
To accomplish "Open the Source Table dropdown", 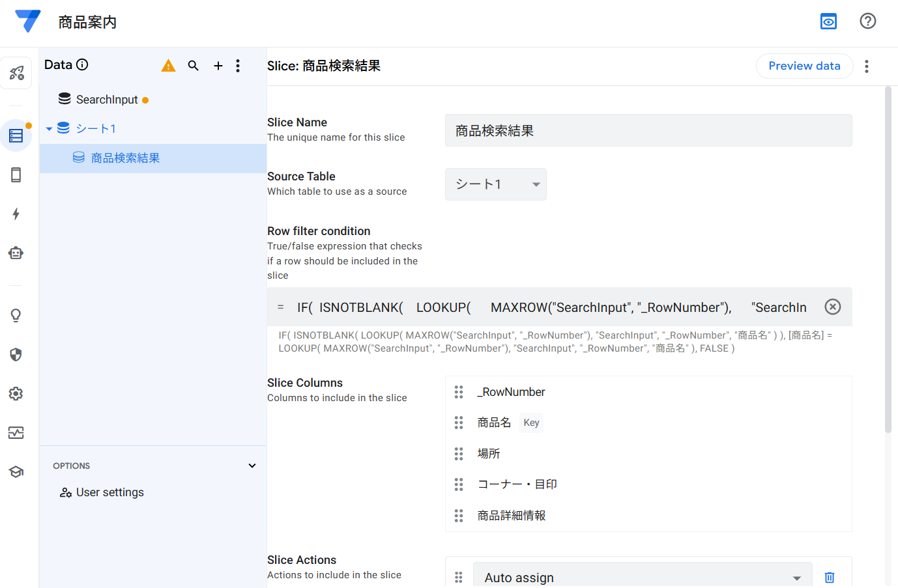I will (x=496, y=184).
